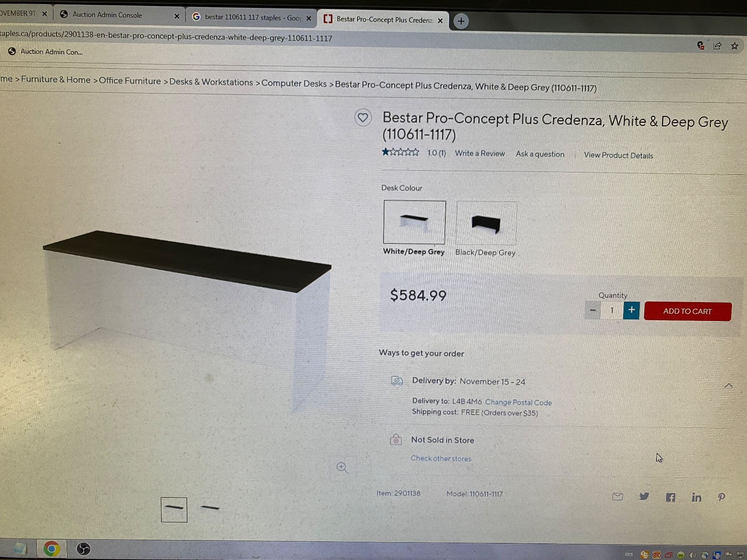The height and width of the screenshot is (560, 747).
Task: Share product on LinkedIn
Action: click(696, 497)
